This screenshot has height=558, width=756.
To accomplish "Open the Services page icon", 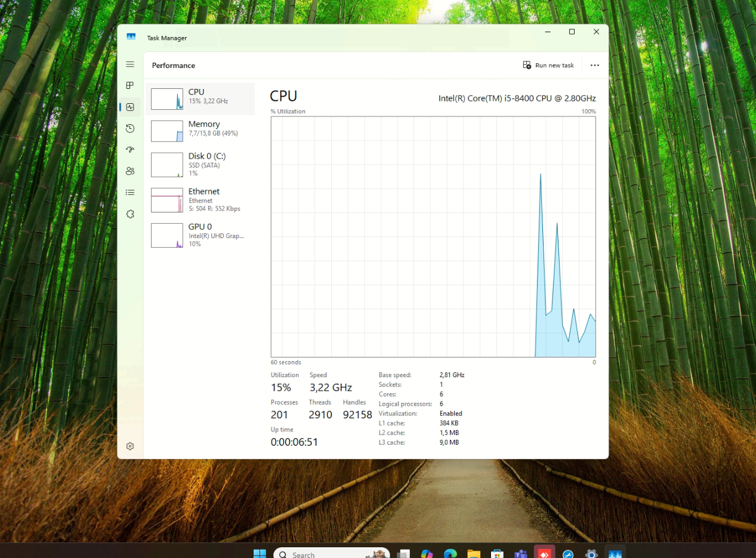I will click(x=130, y=214).
